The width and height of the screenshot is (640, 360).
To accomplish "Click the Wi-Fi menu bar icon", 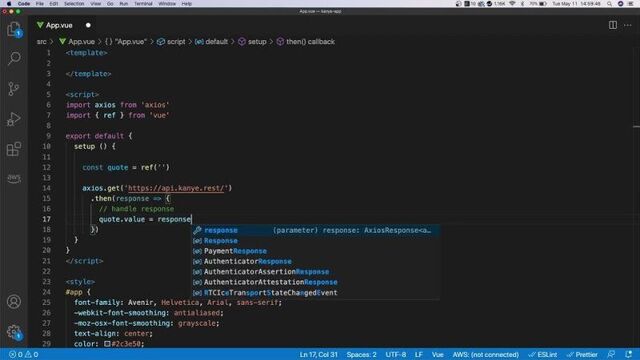I will tap(512, 4).
